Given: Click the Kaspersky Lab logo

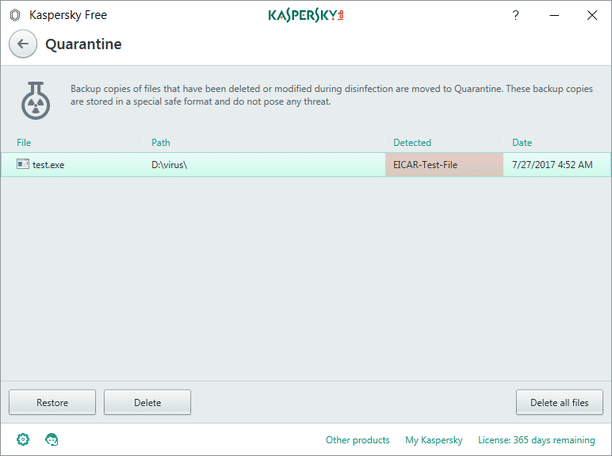Looking at the screenshot, I should [x=306, y=15].
